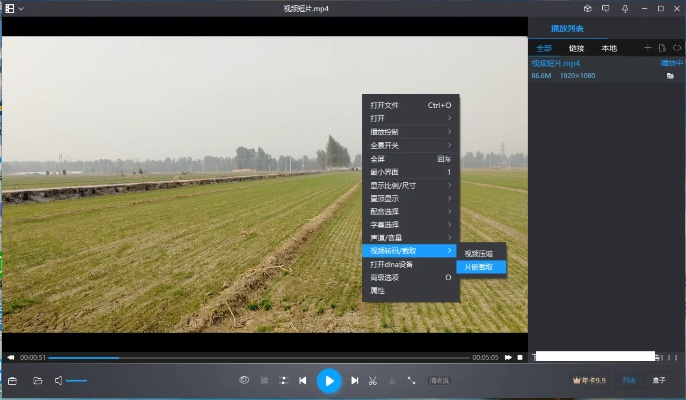Select 片断截取 in the submenu
This screenshot has height=400, width=686.
click(481, 267)
